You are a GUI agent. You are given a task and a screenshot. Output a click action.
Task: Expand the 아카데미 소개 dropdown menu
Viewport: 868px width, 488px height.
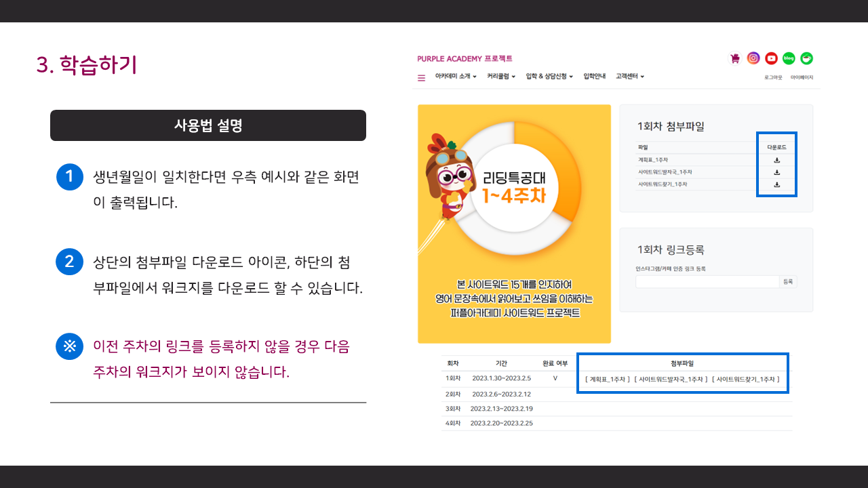pyautogui.click(x=456, y=77)
